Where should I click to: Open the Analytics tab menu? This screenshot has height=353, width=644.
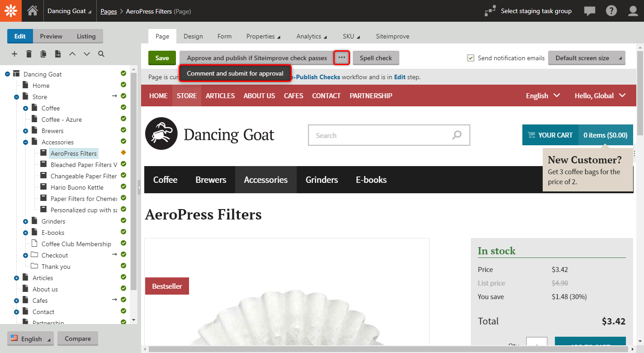pos(312,36)
